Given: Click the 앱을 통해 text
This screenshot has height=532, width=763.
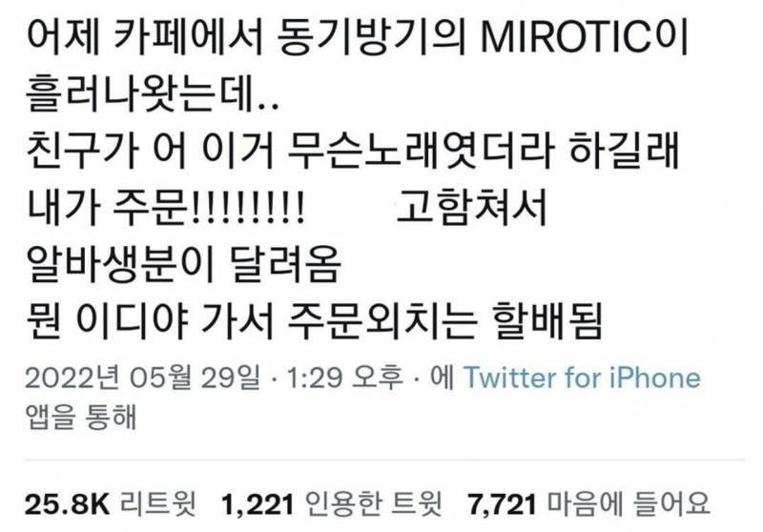Looking at the screenshot, I should [81, 418].
